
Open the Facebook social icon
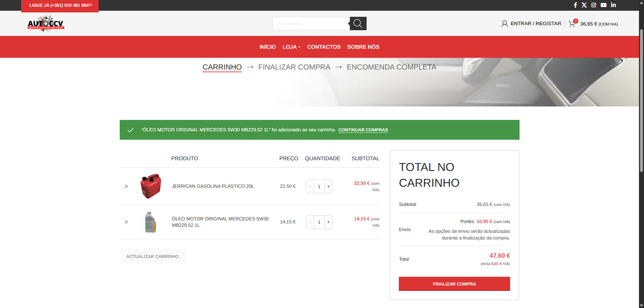(x=575, y=5)
